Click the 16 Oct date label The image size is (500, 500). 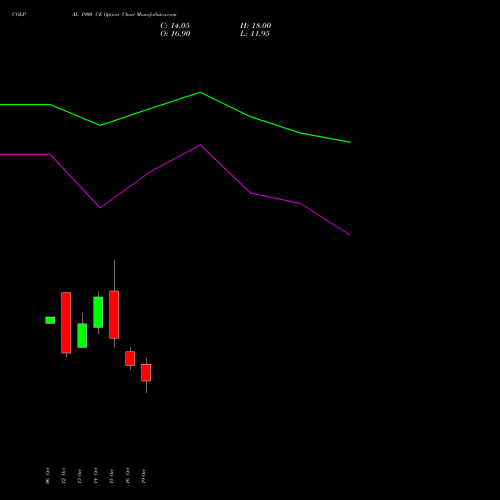(127, 476)
